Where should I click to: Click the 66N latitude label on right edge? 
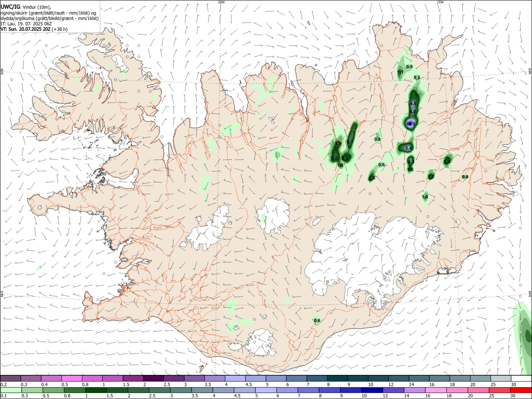pyautogui.click(x=530, y=71)
